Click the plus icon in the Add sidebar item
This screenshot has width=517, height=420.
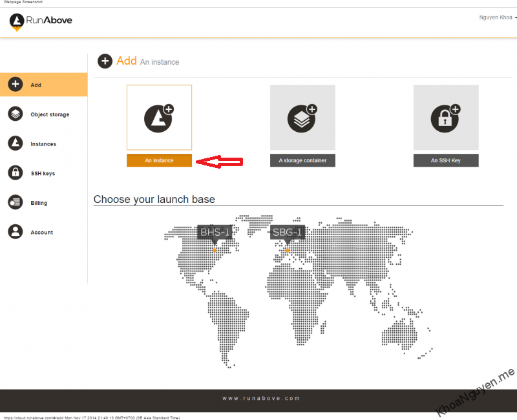tap(15, 85)
